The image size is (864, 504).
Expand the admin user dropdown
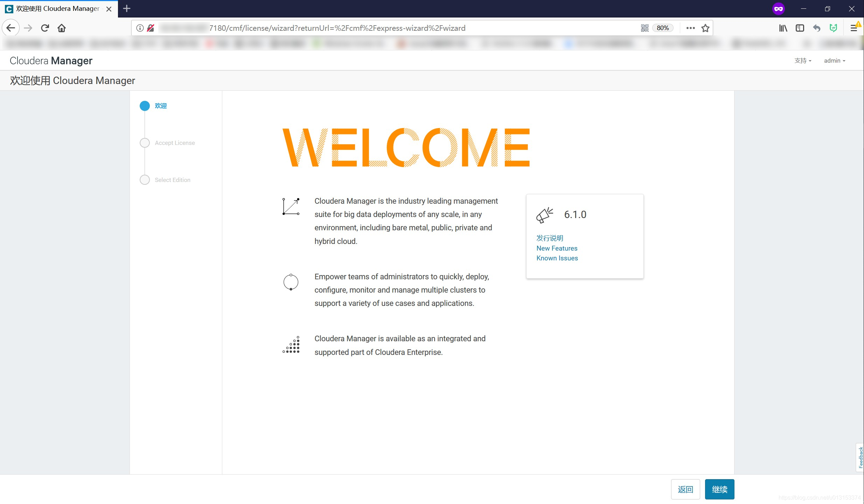click(834, 61)
